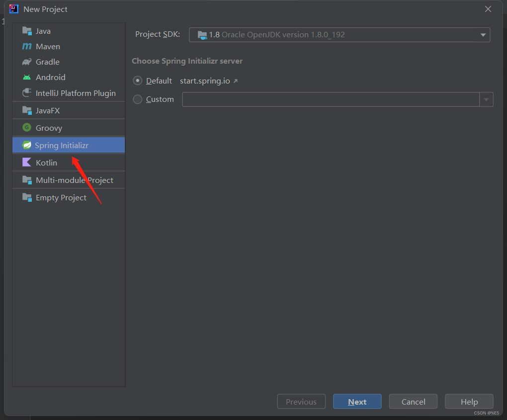This screenshot has width=507, height=420.
Task: Click the JDK folder icon in SDK field
Action: tap(202, 35)
